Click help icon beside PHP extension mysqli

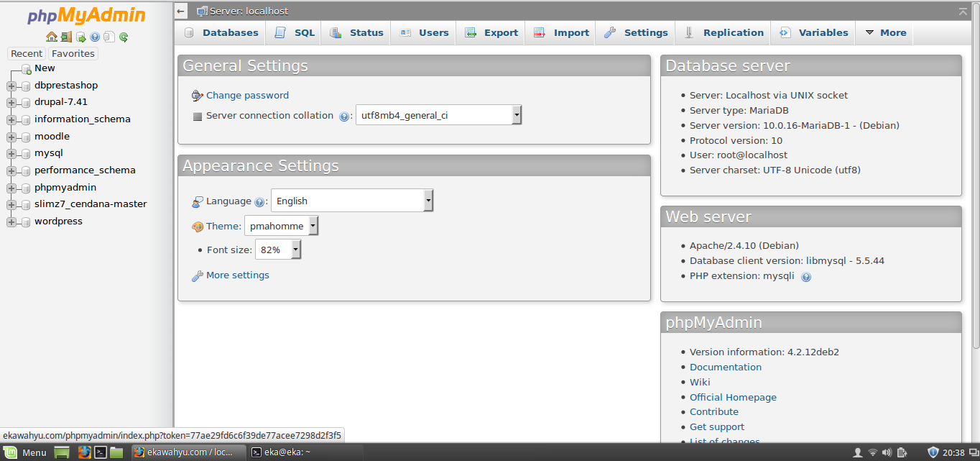pyautogui.click(x=806, y=277)
